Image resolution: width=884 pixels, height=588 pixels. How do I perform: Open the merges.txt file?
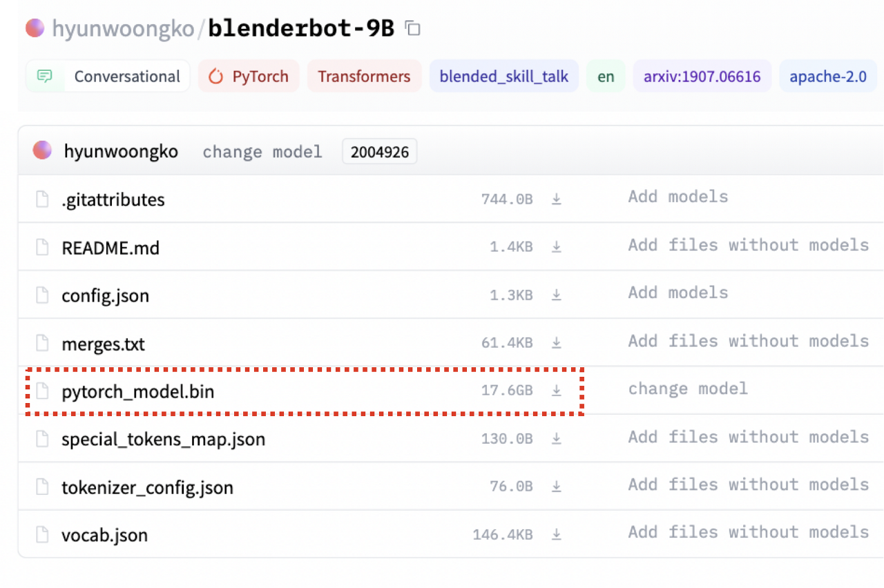point(103,344)
